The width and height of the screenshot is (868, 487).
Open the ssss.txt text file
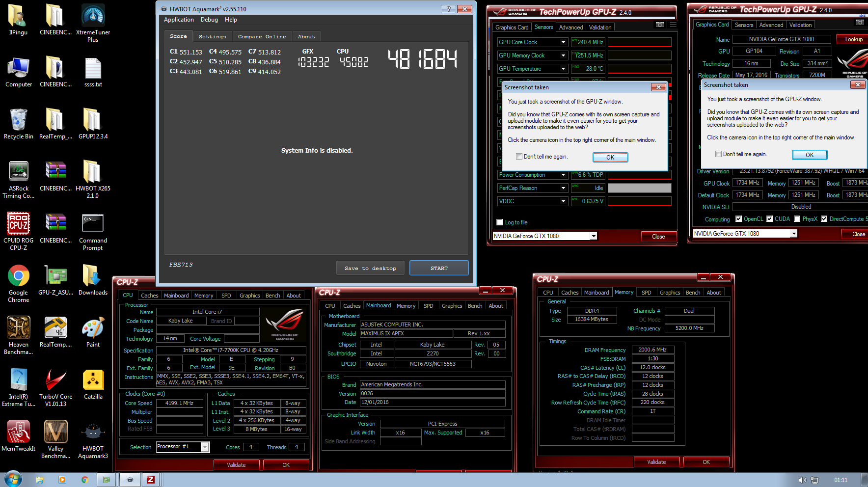point(93,72)
